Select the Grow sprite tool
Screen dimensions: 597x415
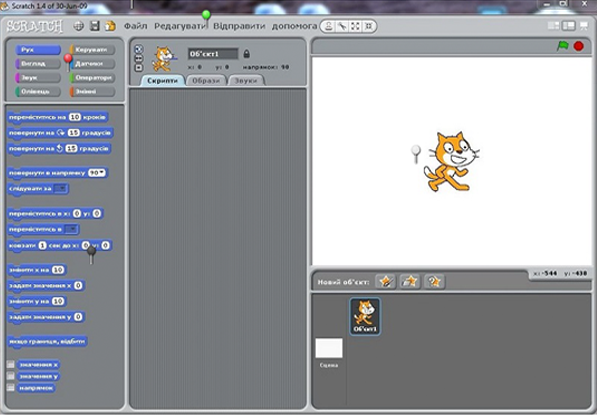355,26
